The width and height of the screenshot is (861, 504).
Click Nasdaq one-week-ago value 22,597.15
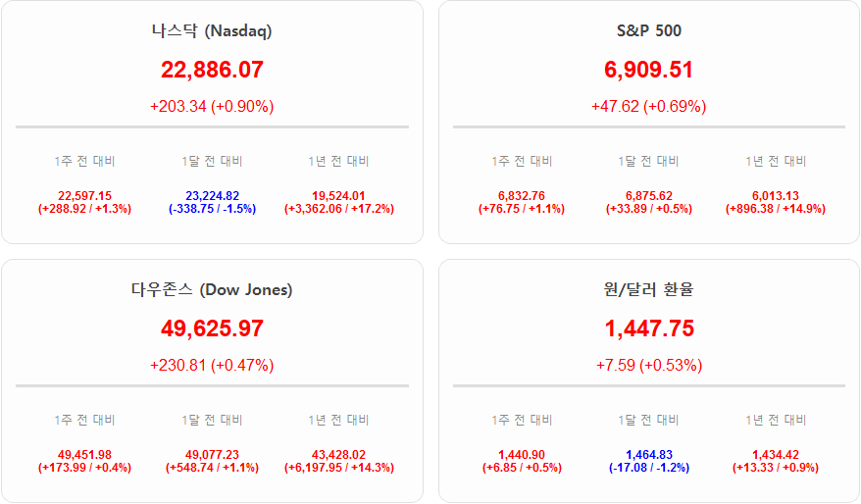coord(84,196)
